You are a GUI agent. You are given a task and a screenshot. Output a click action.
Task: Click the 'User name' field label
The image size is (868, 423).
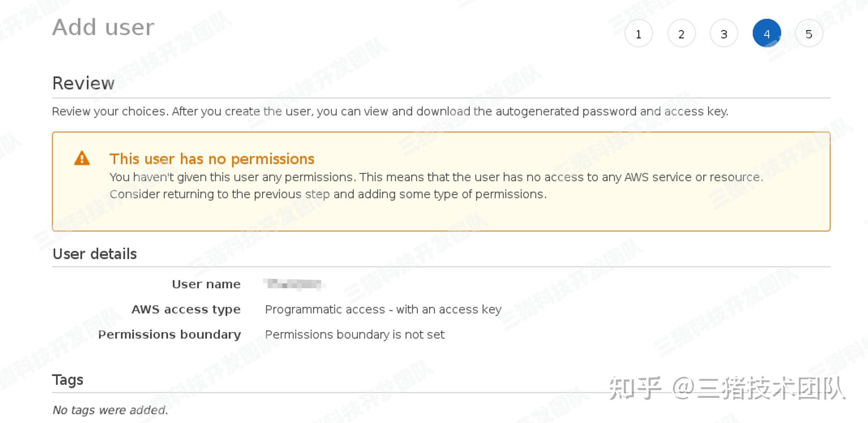point(206,284)
